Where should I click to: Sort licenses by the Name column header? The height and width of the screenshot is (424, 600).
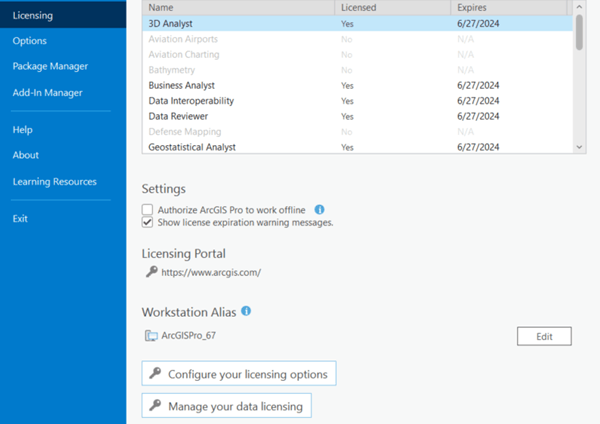tap(238, 7)
